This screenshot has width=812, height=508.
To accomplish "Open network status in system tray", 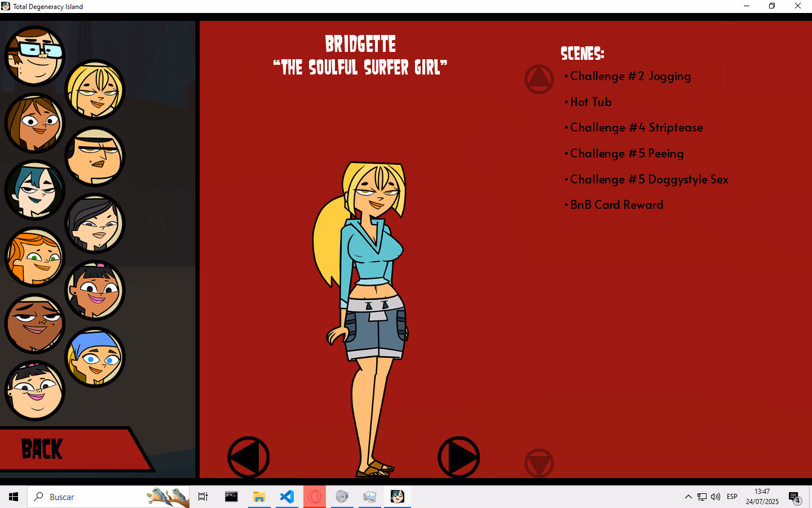I will pyautogui.click(x=702, y=497).
